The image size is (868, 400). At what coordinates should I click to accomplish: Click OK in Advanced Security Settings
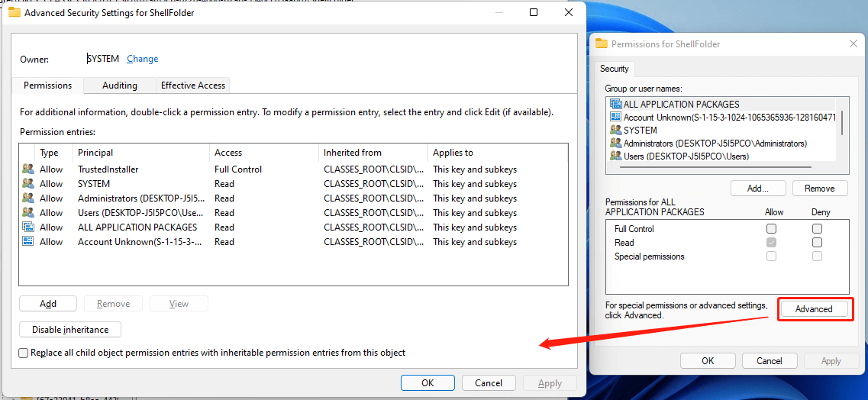click(x=428, y=383)
